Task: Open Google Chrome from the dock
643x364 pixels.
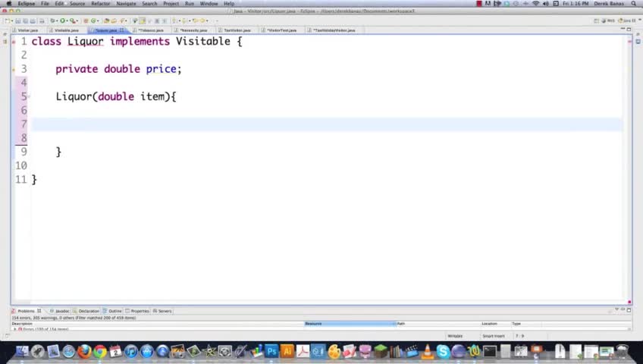Action: (99, 351)
